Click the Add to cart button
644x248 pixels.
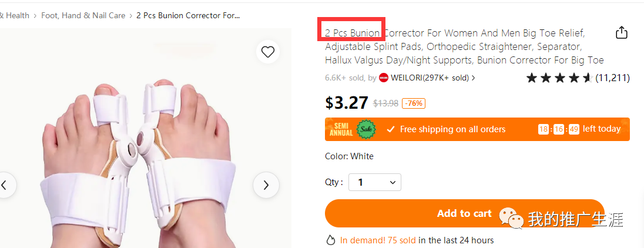[464, 213]
